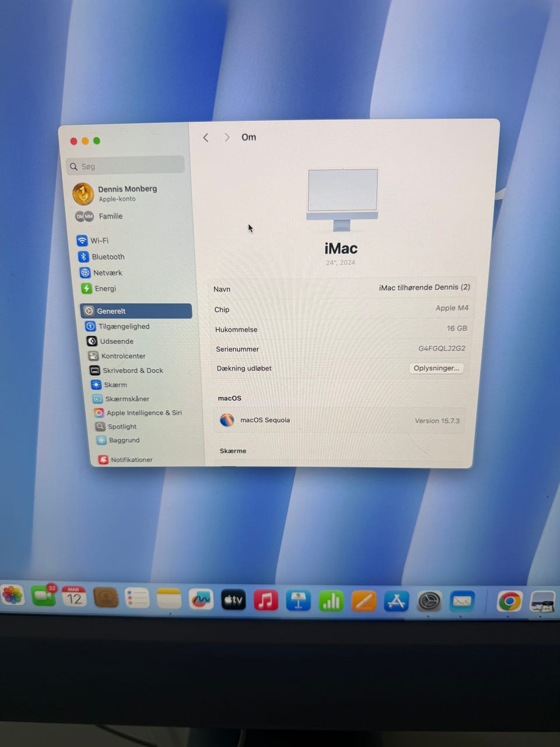Open Keynote from the Dock

[x=298, y=601]
